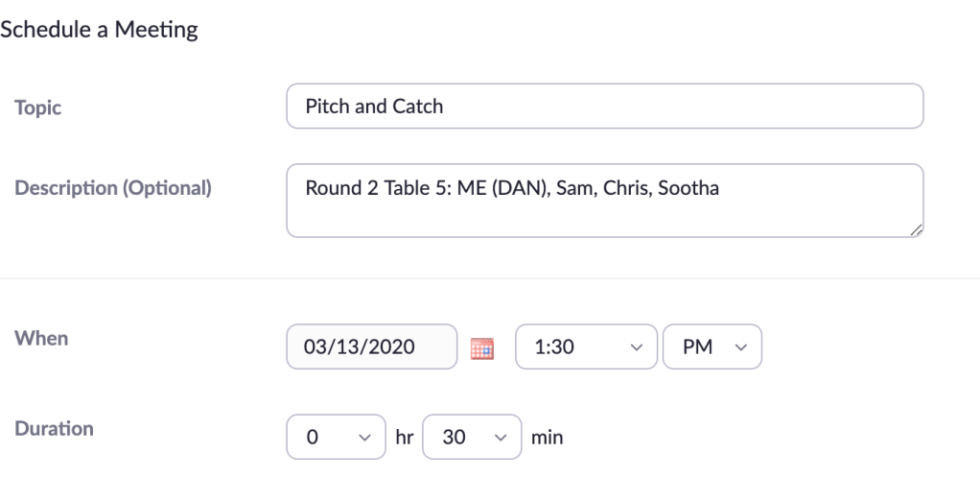The width and height of the screenshot is (980, 477).
Task: Click the chevron arrow in the minutes box
Action: click(x=499, y=437)
